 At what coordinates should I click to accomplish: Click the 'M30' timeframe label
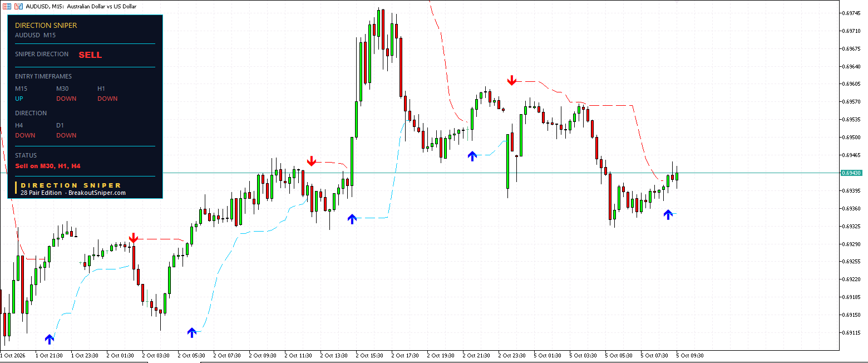[63, 89]
